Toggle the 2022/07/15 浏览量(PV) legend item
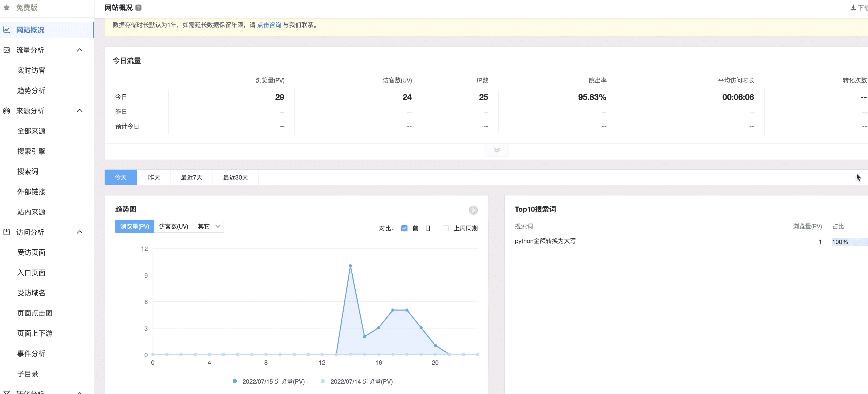 (269, 381)
